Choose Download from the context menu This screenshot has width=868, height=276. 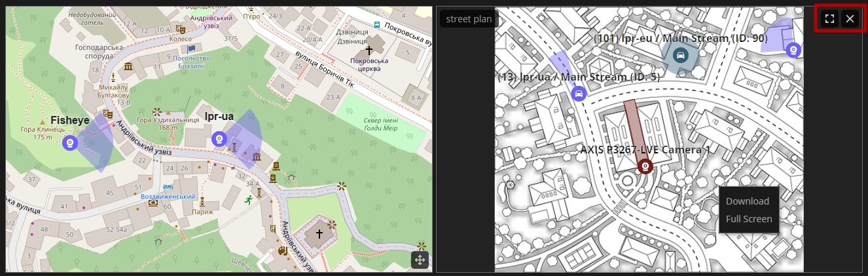tap(748, 201)
